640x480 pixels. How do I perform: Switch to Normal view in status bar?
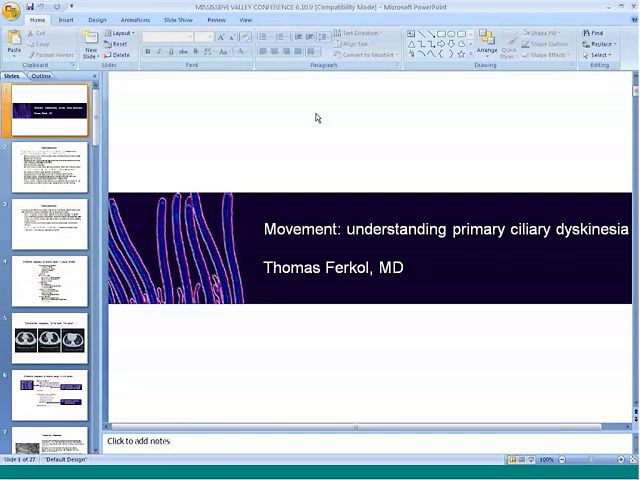(x=512, y=460)
